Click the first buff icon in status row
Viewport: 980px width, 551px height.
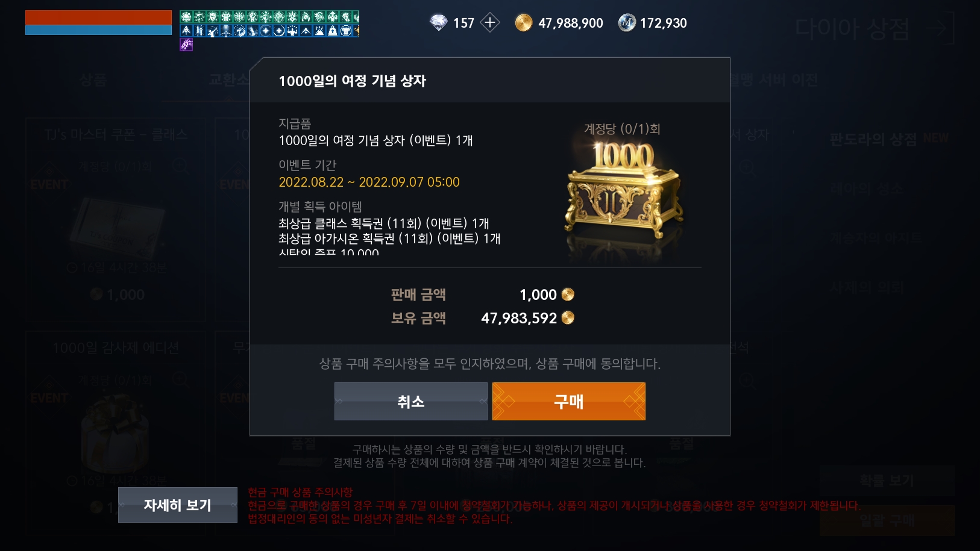[186, 17]
